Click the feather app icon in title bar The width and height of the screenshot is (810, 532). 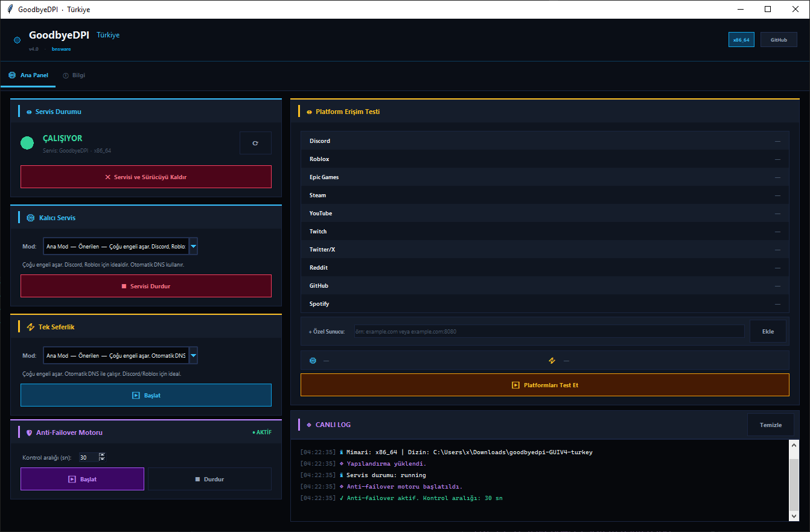pyautogui.click(x=10, y=9)
